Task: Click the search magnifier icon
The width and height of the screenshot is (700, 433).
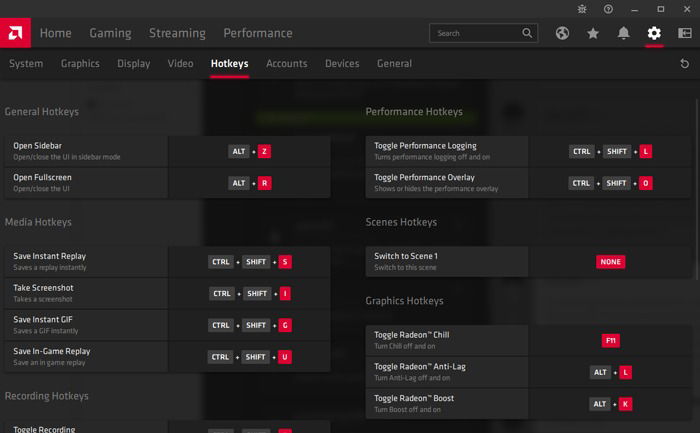Action: tap(528, 33)
